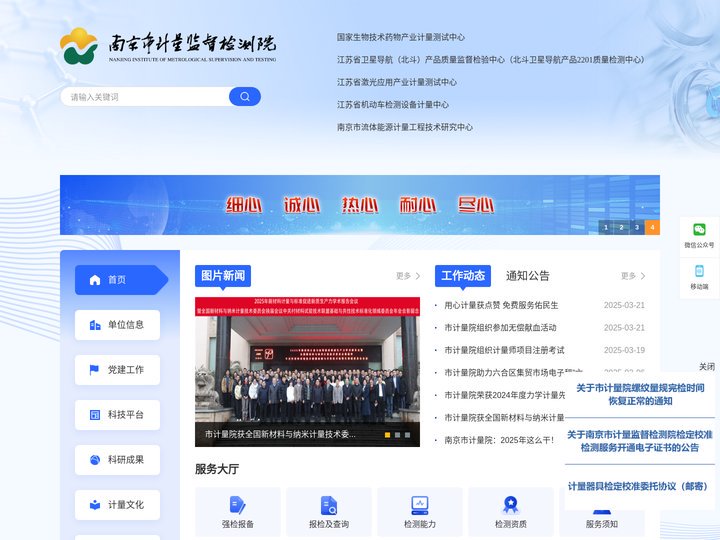This screenshot has height=540, width=720.
Task: Open the WeChat official account icon
Action: click(699, 230)
